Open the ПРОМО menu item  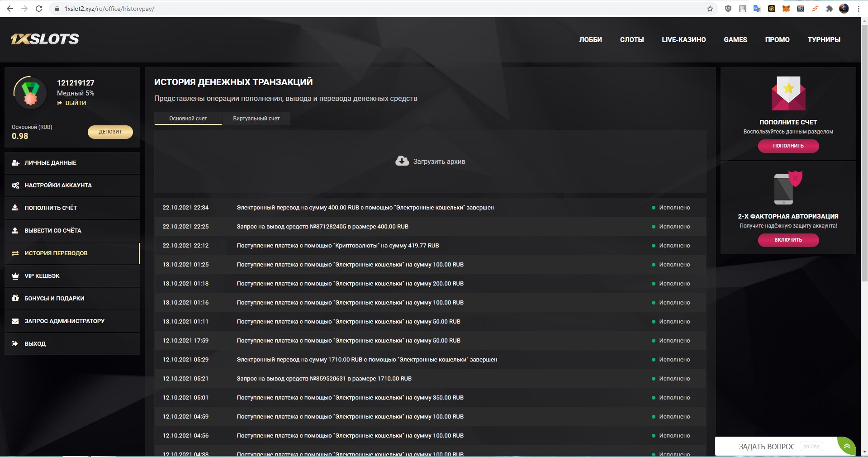point(777,40)
